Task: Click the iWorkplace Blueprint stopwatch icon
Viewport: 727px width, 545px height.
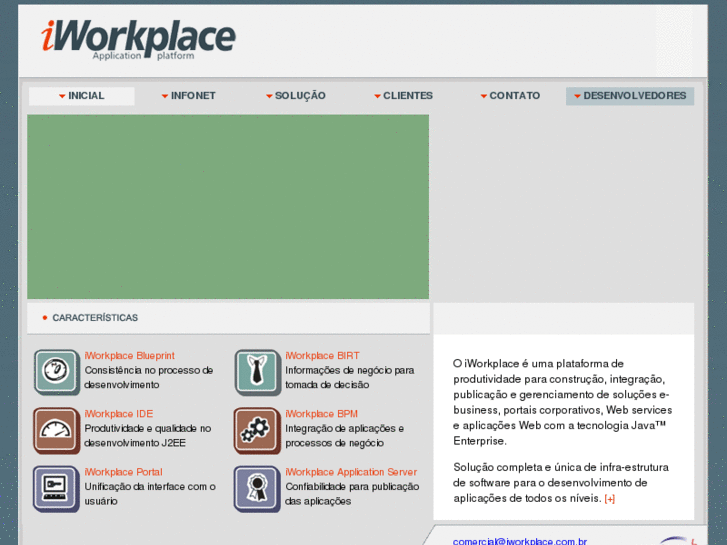Action: (57, 372)
